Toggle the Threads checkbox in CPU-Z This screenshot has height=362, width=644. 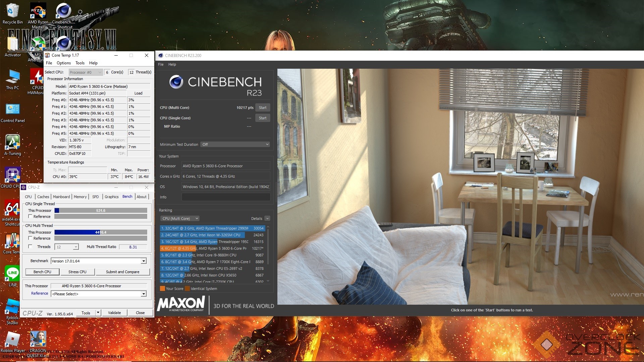[30, 247]
